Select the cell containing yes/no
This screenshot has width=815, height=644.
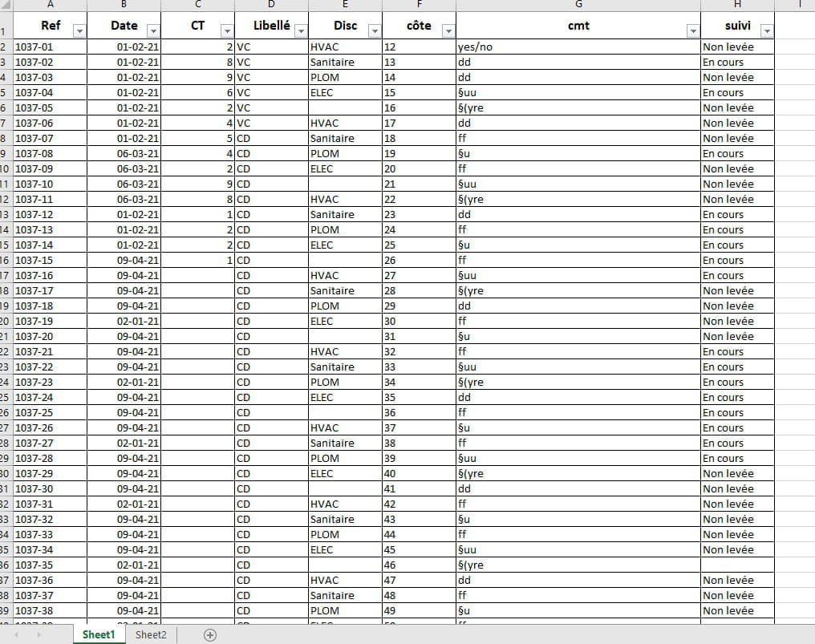[x=578, y=47]
